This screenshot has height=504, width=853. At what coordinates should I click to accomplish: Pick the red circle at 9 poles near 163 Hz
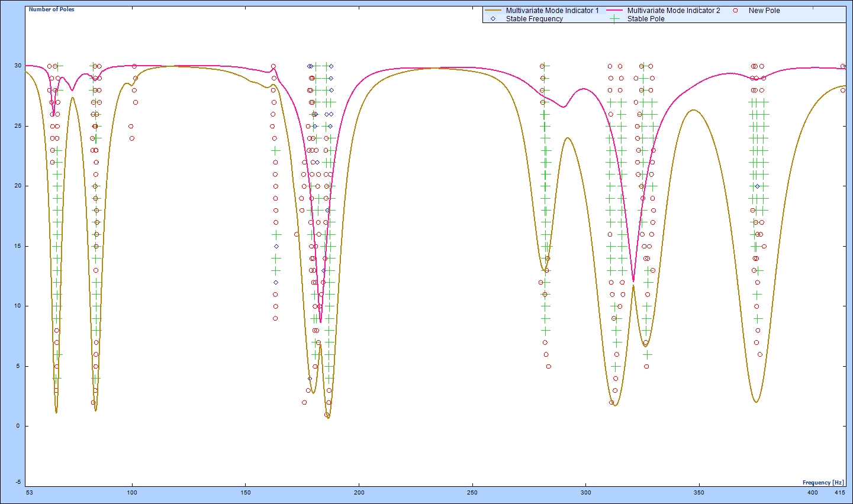click(x=275, y=318)
